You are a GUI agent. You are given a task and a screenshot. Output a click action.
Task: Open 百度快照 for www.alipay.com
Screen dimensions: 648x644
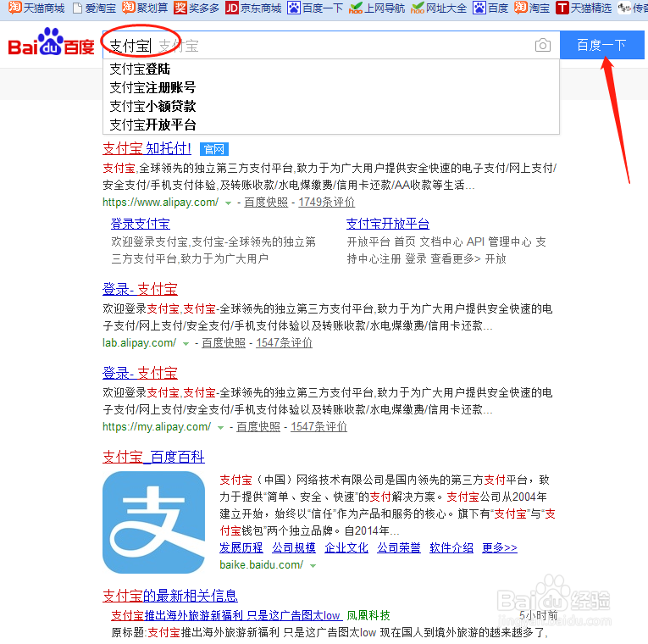point(266,203)
